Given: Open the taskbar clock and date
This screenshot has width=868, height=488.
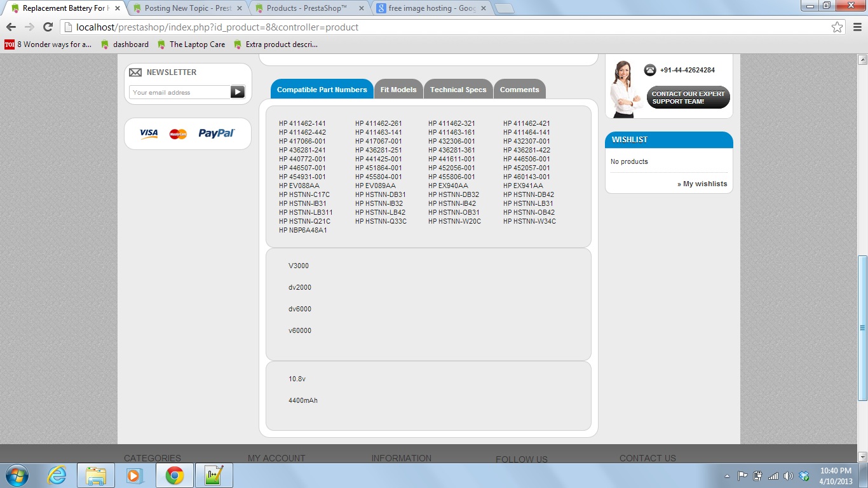Looking at the screenshot, I should [836, 476].
